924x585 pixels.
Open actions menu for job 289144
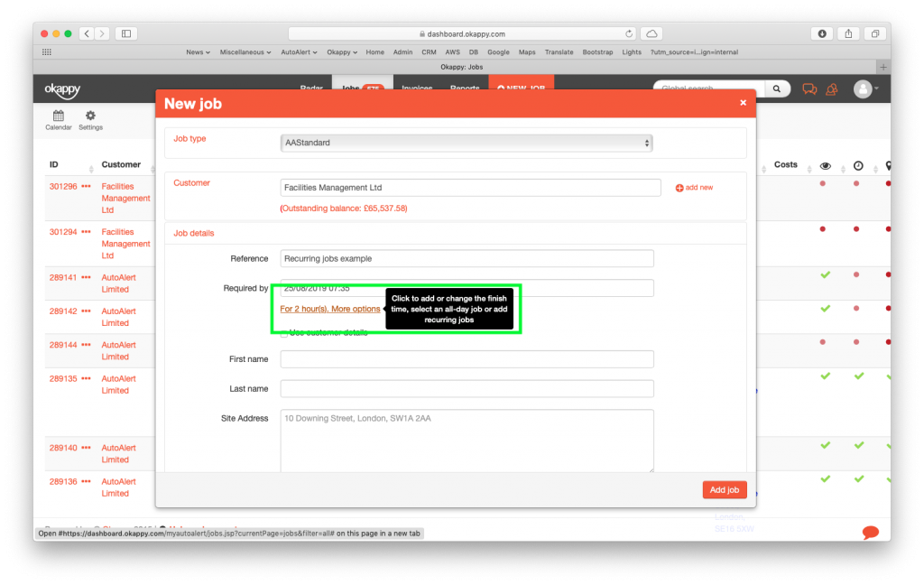pyautogui.click(x=86, y=344)
